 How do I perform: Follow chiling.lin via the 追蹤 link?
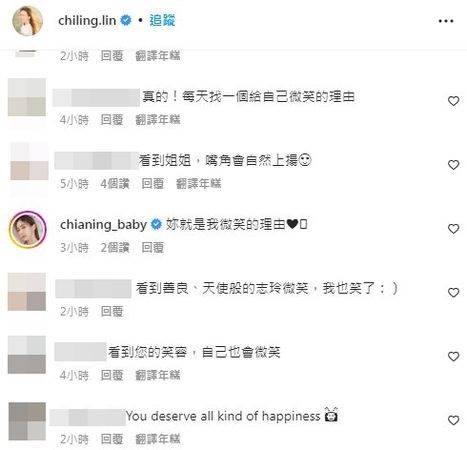pyautogui.click(x=162, y=21)
